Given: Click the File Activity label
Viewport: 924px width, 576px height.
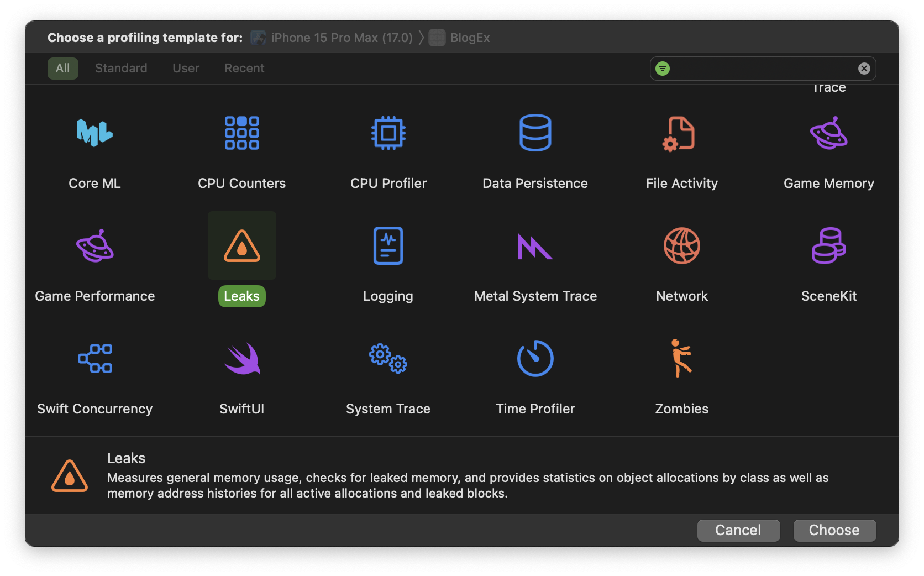Looking at the screenshot, I should pyautogui.click(x=682, y=184).
